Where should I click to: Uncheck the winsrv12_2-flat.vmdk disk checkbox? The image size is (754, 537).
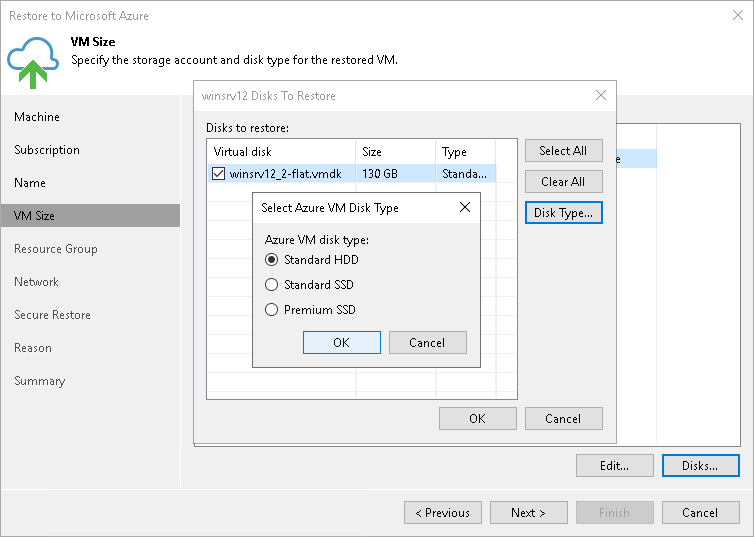[218, 174]
